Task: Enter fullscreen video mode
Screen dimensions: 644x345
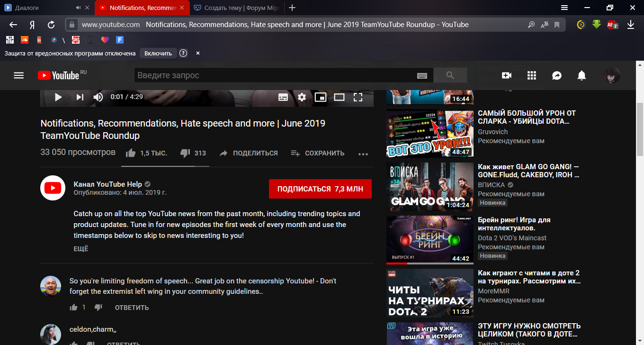Action: tap(358, 97)
